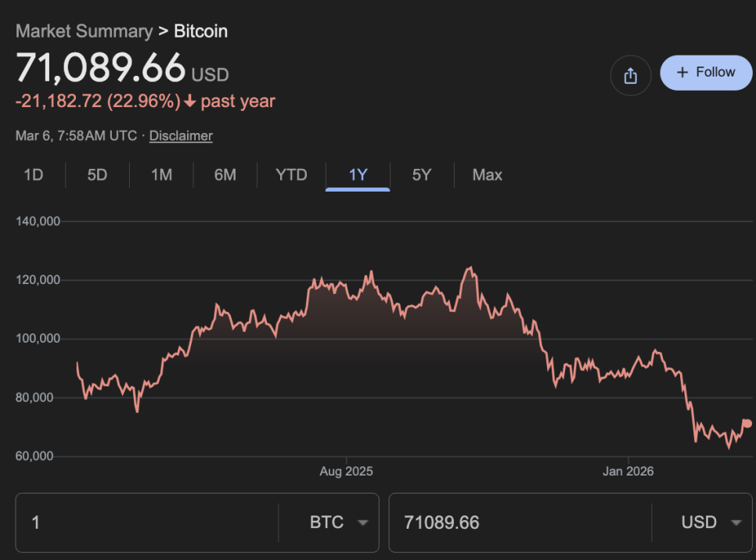The height and width of the screenshot is (560, 756).
Task: Click the current price dot on chart
Action: pos(747,423)
